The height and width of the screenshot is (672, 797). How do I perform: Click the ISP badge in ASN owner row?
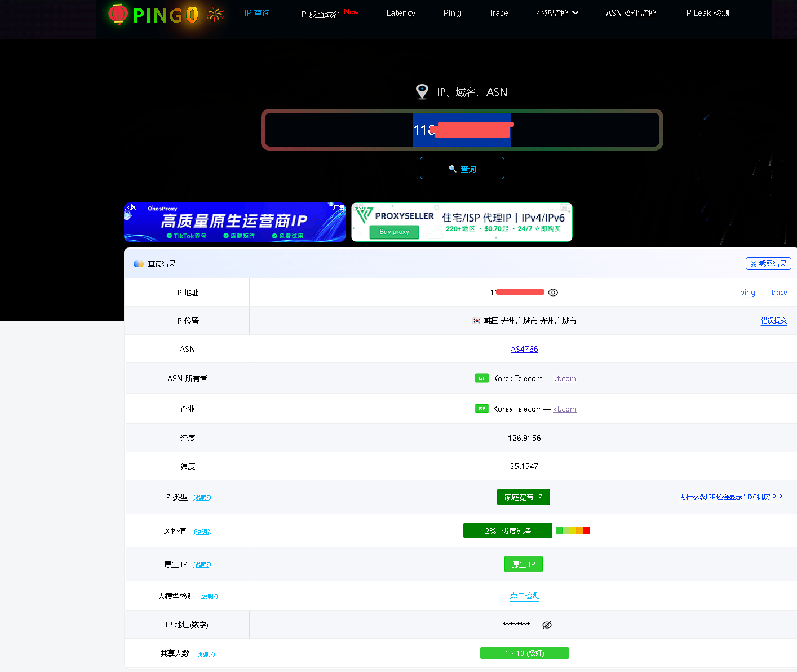[x=481, y=378]
